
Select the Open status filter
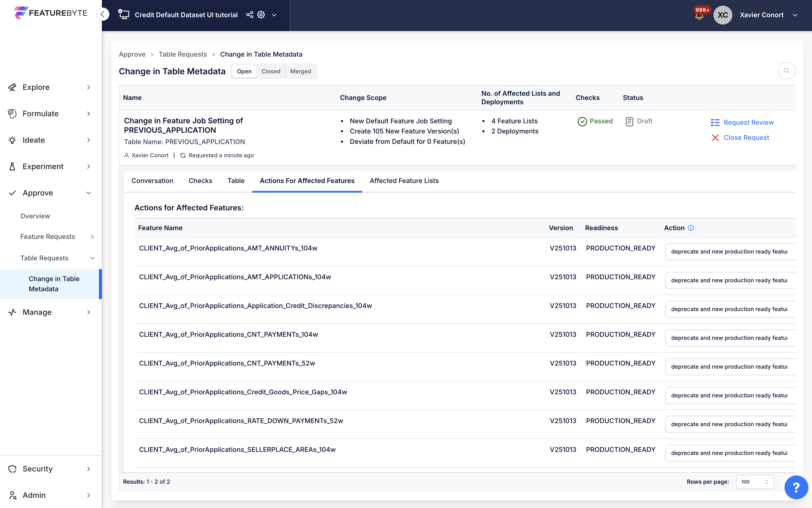244,71
